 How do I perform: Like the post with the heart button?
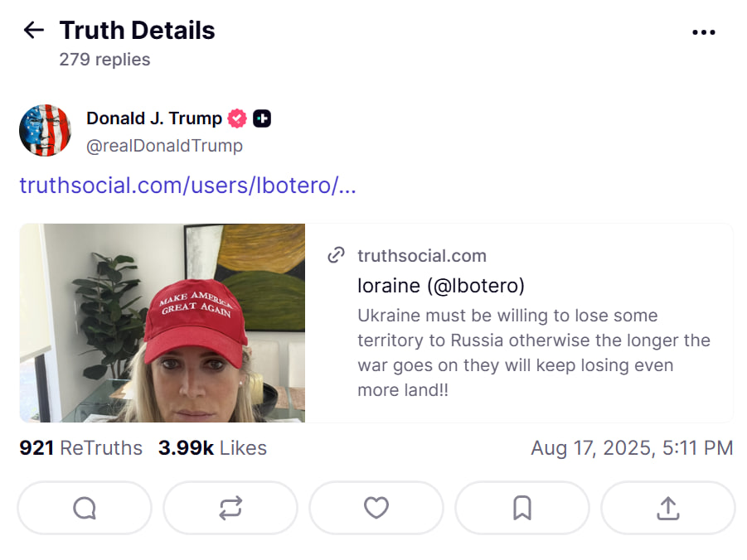(x=376, y=508)
